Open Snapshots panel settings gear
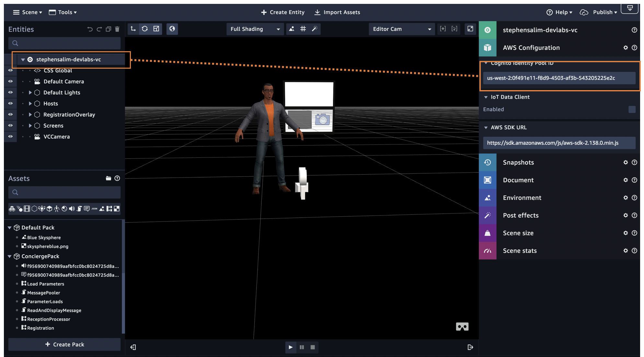This screenshot has height=357, width=644. [626, 162]
